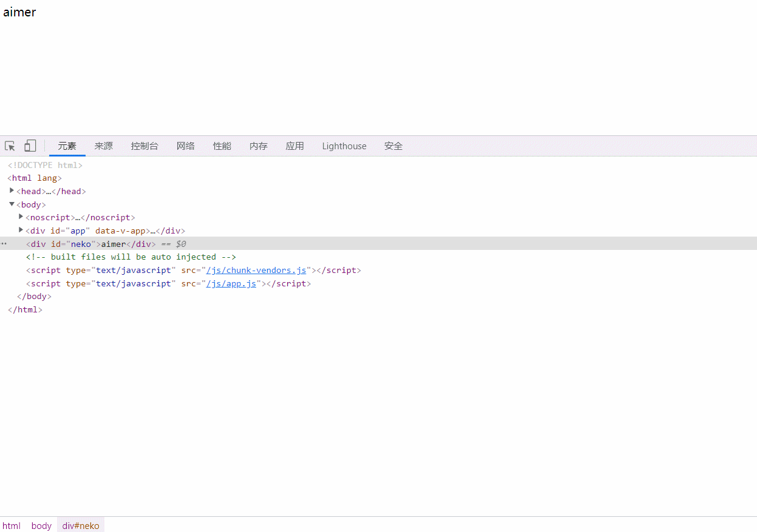Select div#neko in the breadcrumb bar

tap(80, 525)
